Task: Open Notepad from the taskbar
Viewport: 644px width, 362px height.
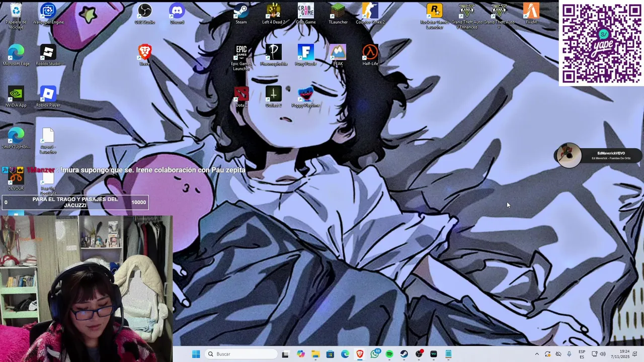Action: pos(448,354)
